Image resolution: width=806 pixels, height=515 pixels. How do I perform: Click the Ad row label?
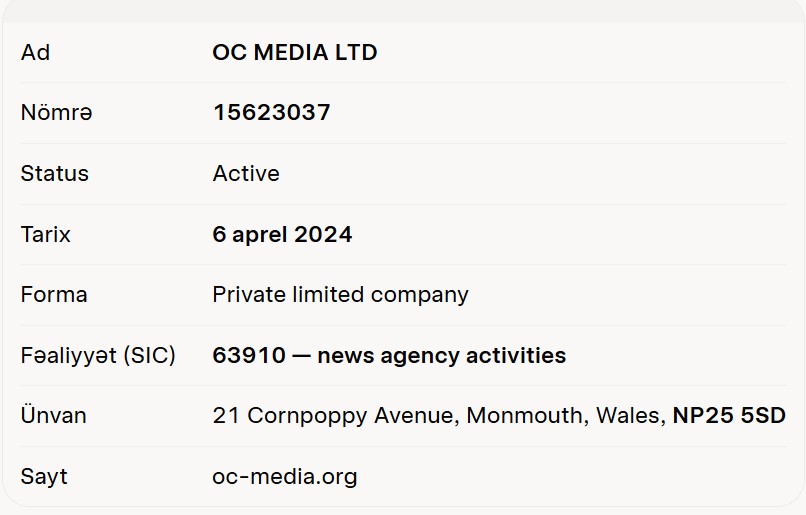click(35, 52)
